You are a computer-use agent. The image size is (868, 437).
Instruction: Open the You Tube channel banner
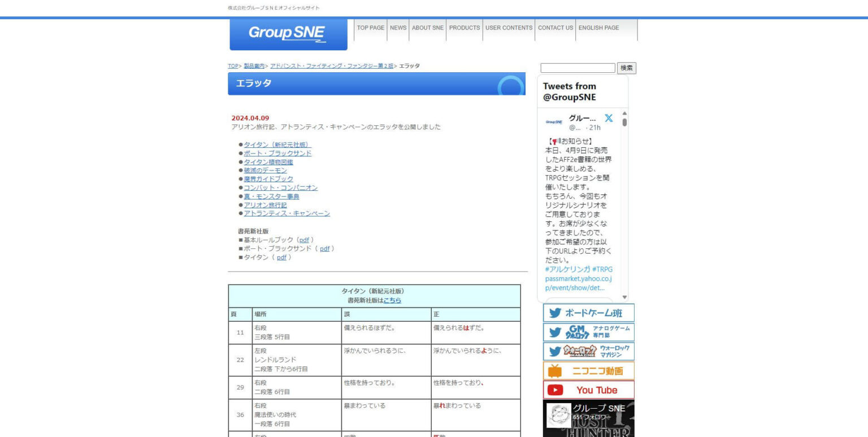(588, 390)
